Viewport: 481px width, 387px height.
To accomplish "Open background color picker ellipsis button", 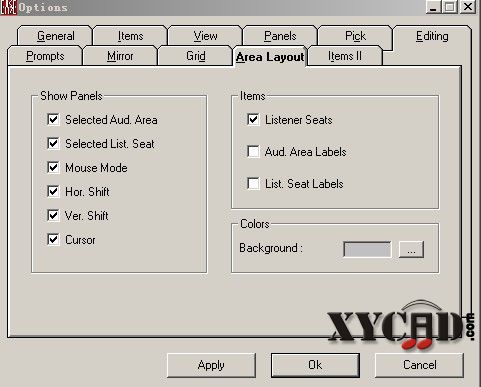I will (x=411, y=249).
